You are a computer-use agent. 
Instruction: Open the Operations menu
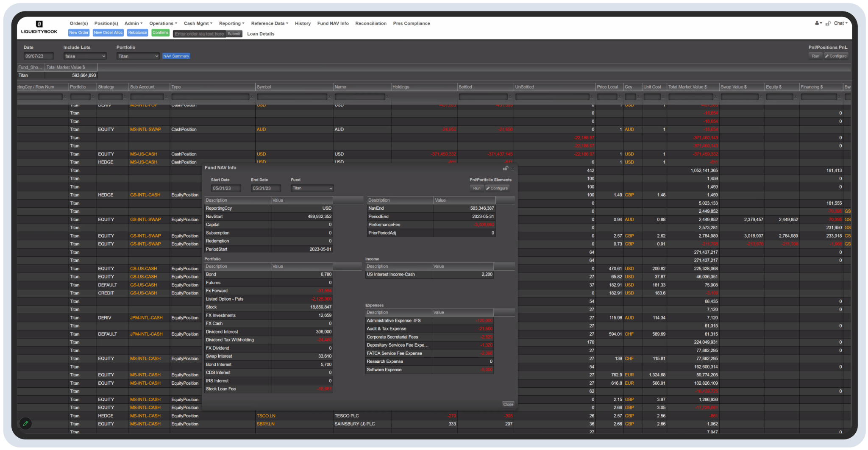163,23
